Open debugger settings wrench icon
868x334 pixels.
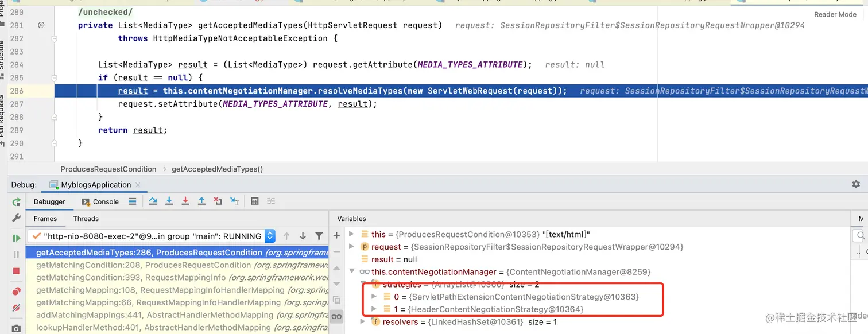click(17, 218)
